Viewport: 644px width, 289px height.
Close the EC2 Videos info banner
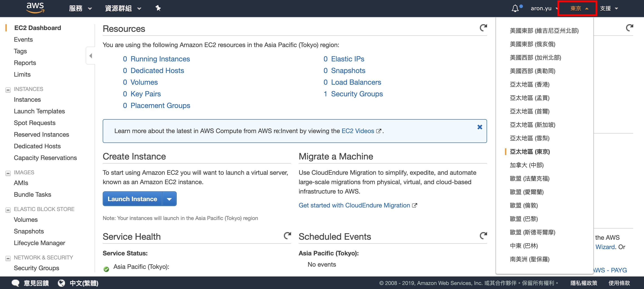pyautogui.click(x=480, y=127)
